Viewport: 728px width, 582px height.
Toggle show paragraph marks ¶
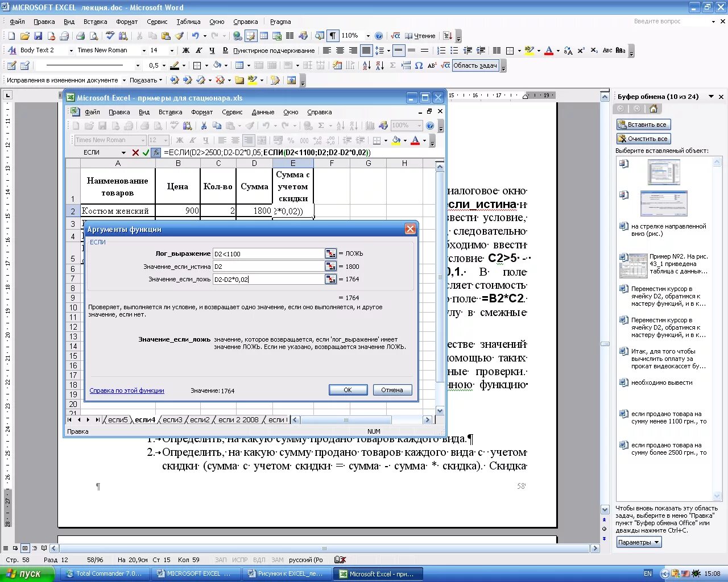point(333,36)
